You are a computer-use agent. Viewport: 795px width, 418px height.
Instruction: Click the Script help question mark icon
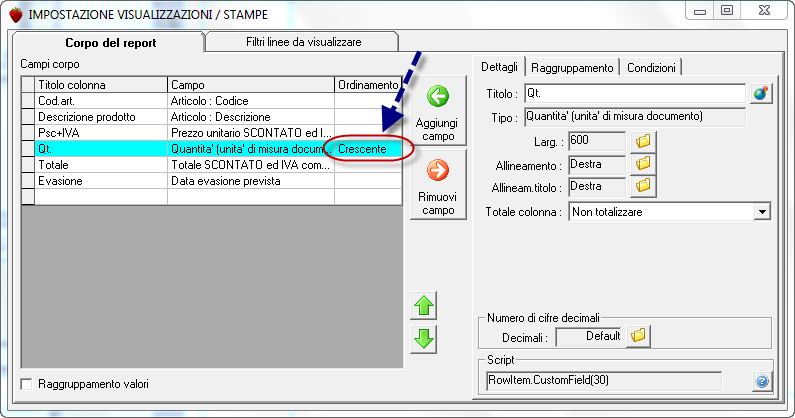coord(762,381)
